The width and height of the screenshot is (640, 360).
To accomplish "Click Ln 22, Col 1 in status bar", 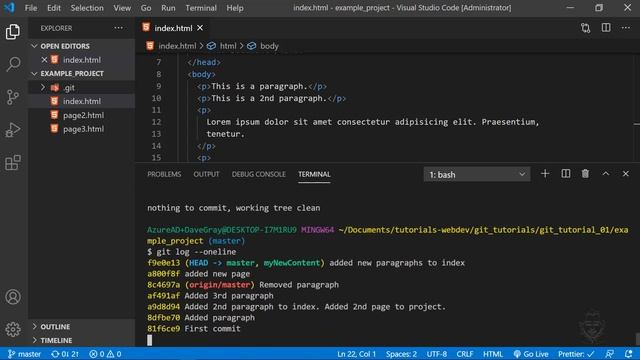I will pyautogui.click(x=356, y=354).
